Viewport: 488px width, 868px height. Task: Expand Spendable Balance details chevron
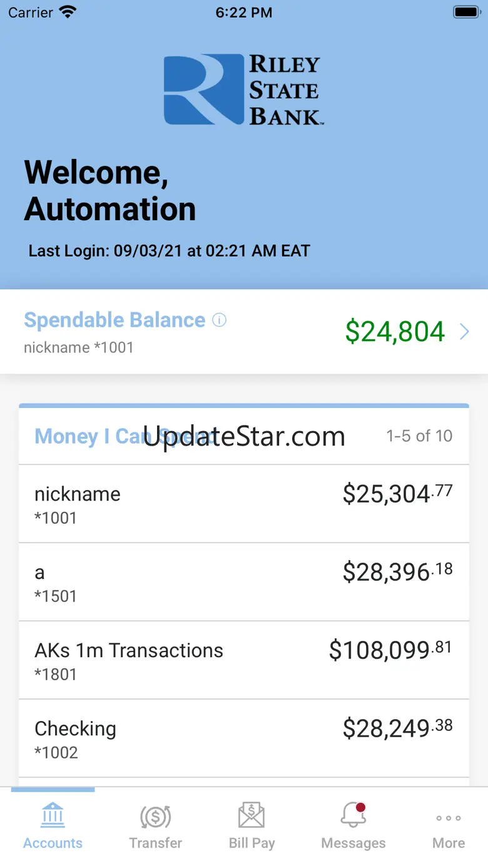(464, 332)
